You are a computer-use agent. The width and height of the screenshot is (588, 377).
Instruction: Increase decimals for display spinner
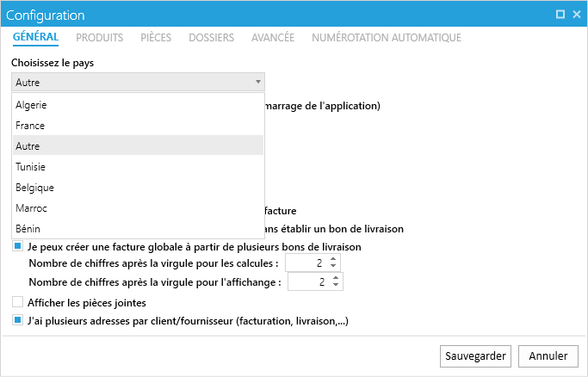[x=336, y=277]
